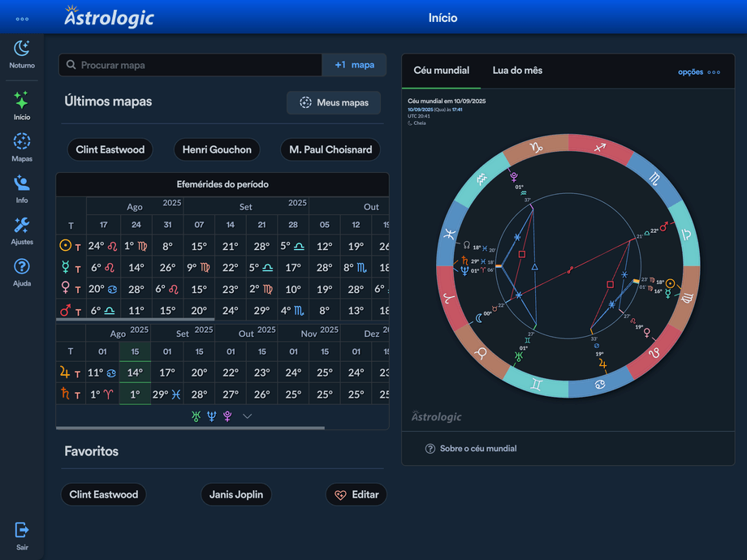747x560 pixels.
Task: Click the Jupiter 14° cell
Action: pos(135,373)
